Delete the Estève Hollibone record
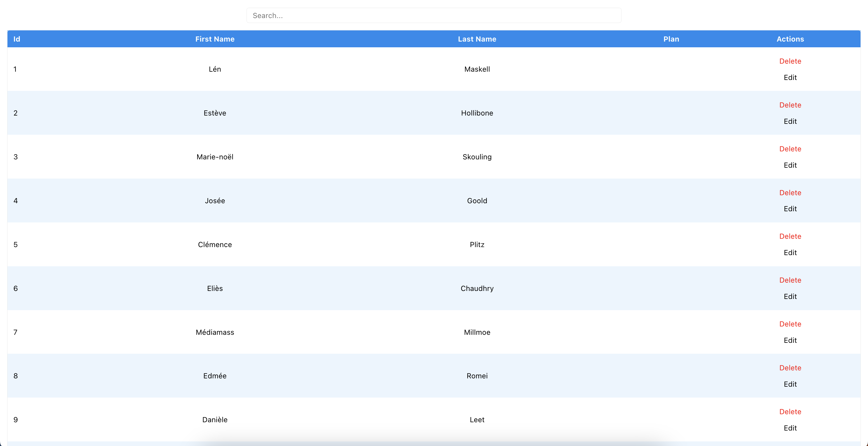The height and width of the screenshot is (446, 868). click(x=790, y=105)
